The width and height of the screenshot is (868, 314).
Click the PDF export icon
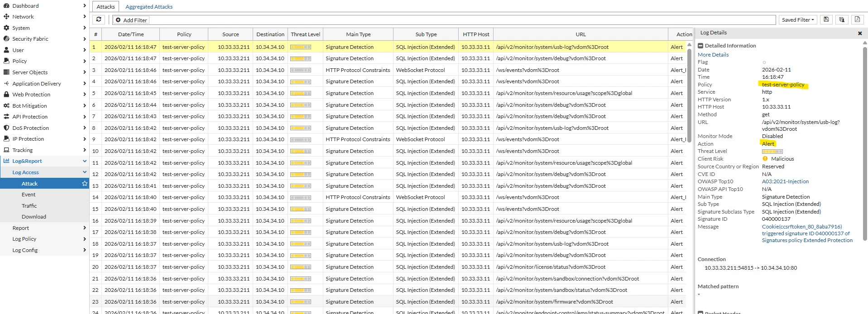[x=857, y=20]
